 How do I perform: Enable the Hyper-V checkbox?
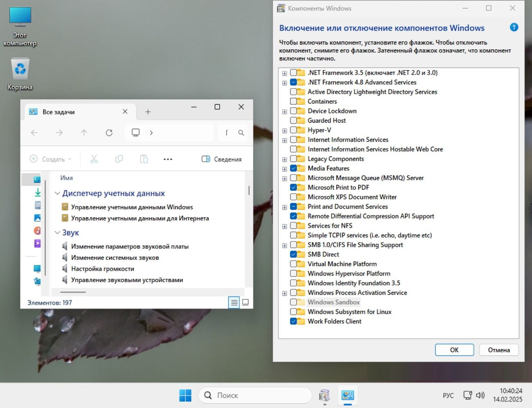pos(293,130)
